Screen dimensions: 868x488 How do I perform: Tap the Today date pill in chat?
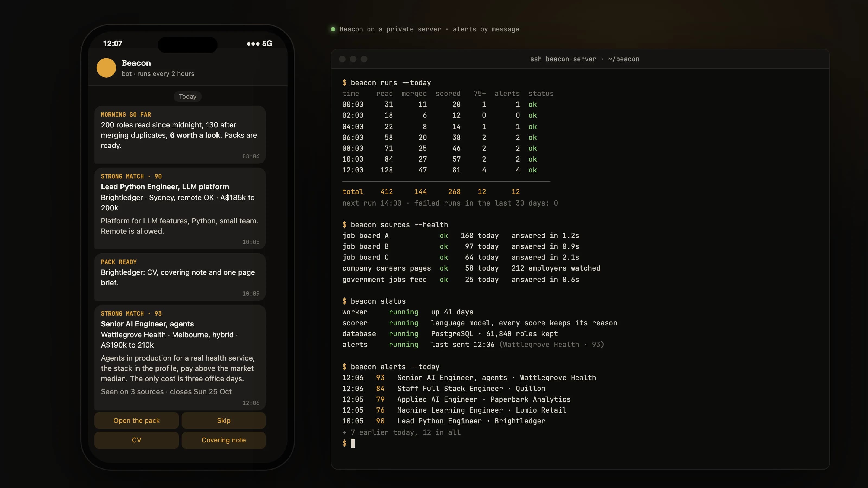tap(188, 96)
